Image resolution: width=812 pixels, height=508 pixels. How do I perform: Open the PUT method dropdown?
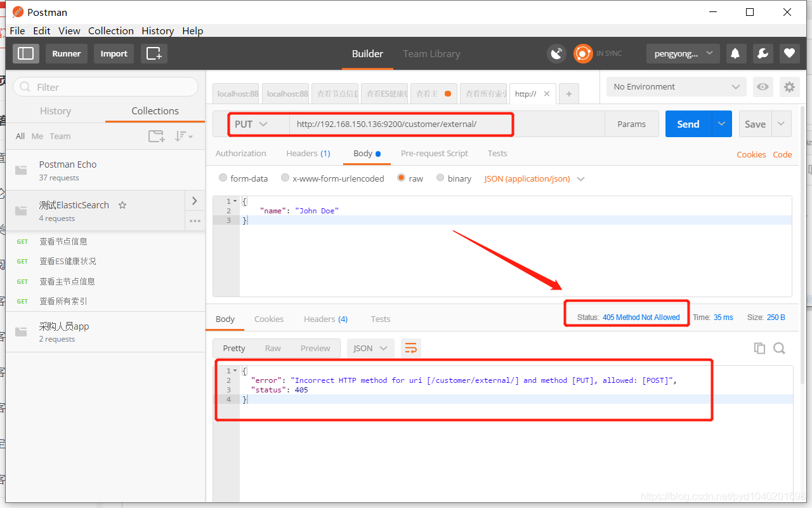pyautogui.click(x=251, y=124)
